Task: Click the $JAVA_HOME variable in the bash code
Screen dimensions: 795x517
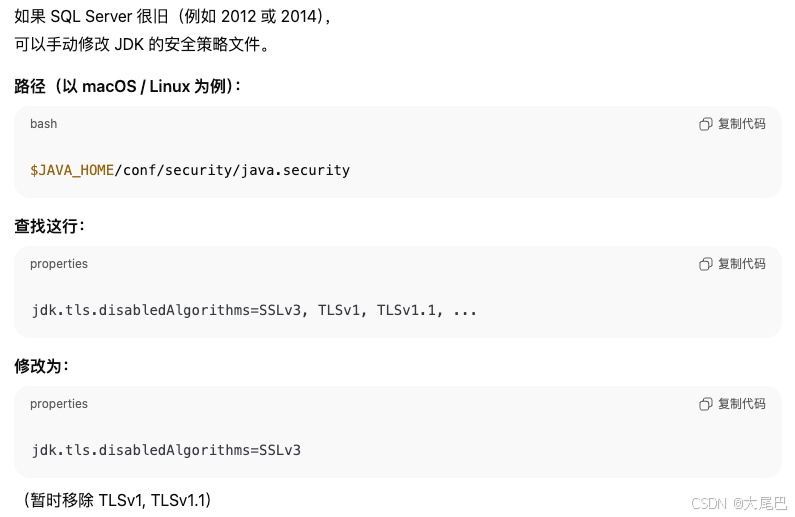Action: pyautogui.click(x=72, y=170)
